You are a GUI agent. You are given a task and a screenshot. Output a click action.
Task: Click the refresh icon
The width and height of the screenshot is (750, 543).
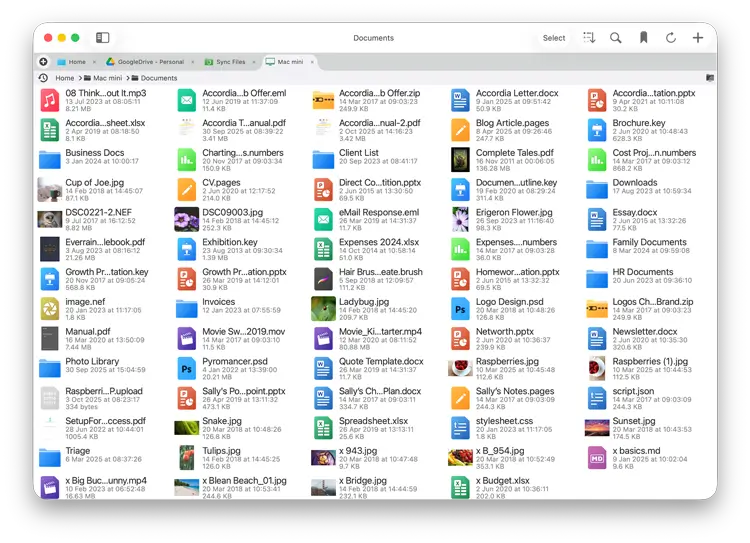670,38
